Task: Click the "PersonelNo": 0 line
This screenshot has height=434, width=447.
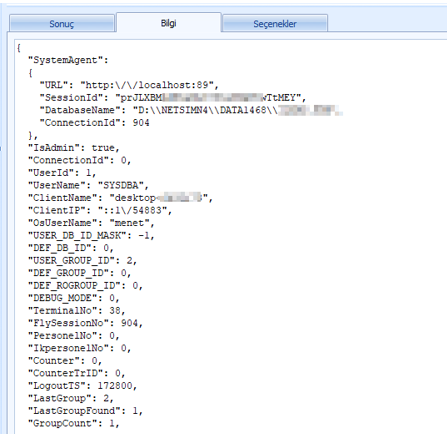Action: 74,336
